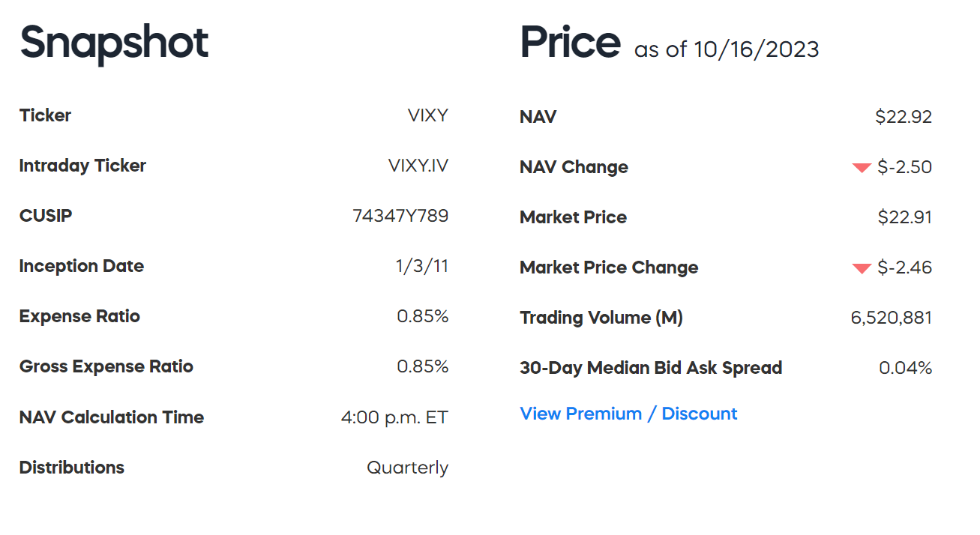Click the Trading Volume figure 6,520,881
This screenshot has height=535, width=980.
point(892,318)
